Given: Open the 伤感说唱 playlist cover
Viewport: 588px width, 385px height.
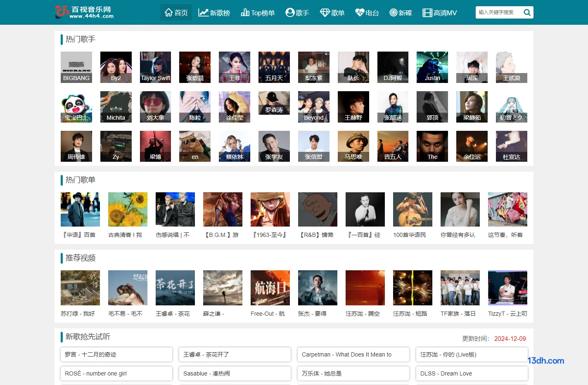Looking at the screenshot, I should point(175,209).
